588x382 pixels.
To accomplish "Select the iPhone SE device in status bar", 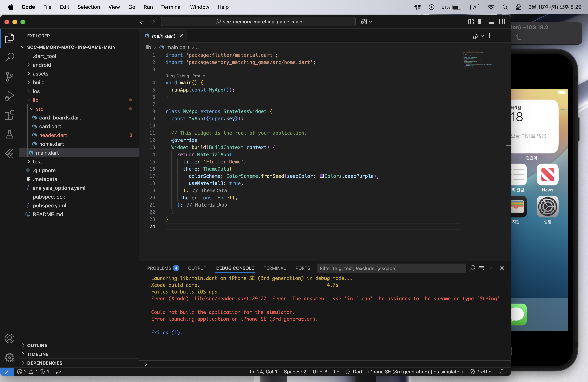I will [415, 372].
